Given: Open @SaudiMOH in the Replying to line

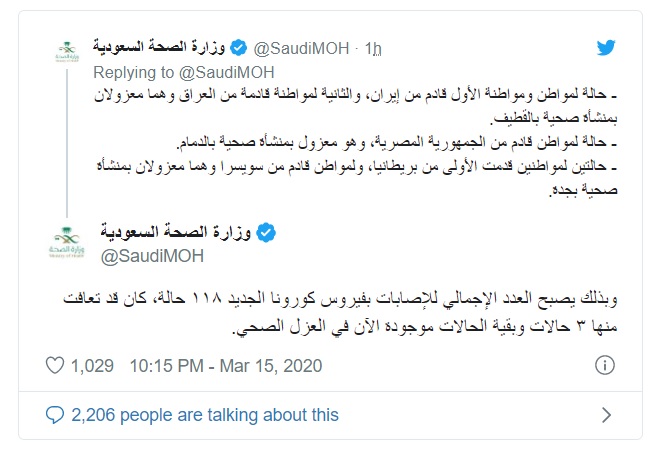Looking at the screenshot, I should pos(227,72).
